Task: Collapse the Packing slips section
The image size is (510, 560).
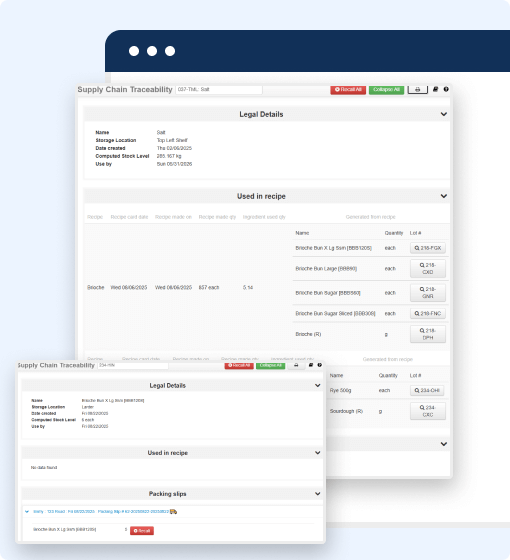Action: [317, 494]
